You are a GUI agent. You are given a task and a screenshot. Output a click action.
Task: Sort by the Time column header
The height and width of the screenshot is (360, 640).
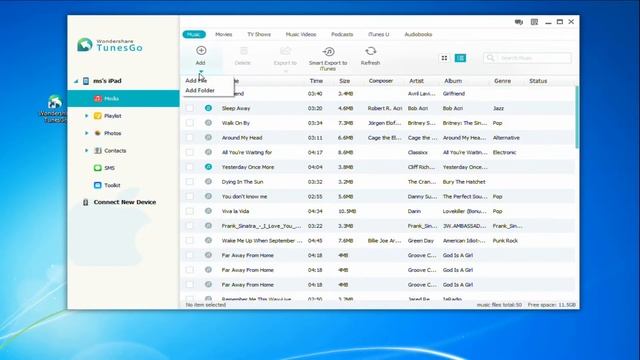pos(316,81)
